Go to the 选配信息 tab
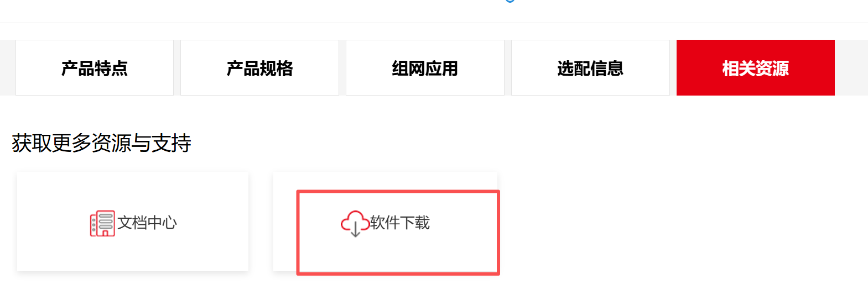Image resolution: width=868 pixels, height=290 pixels. [x=590, y=68]
